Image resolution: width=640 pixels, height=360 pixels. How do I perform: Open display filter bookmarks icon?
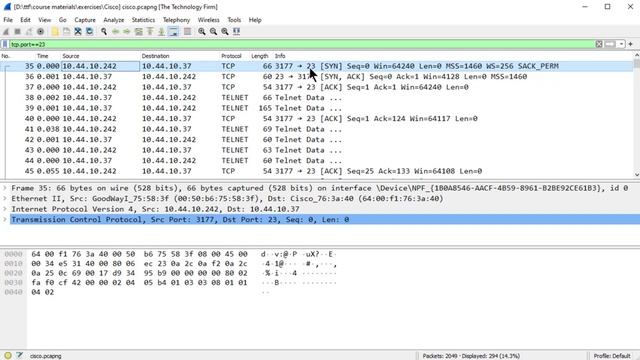tap(5, 44)
